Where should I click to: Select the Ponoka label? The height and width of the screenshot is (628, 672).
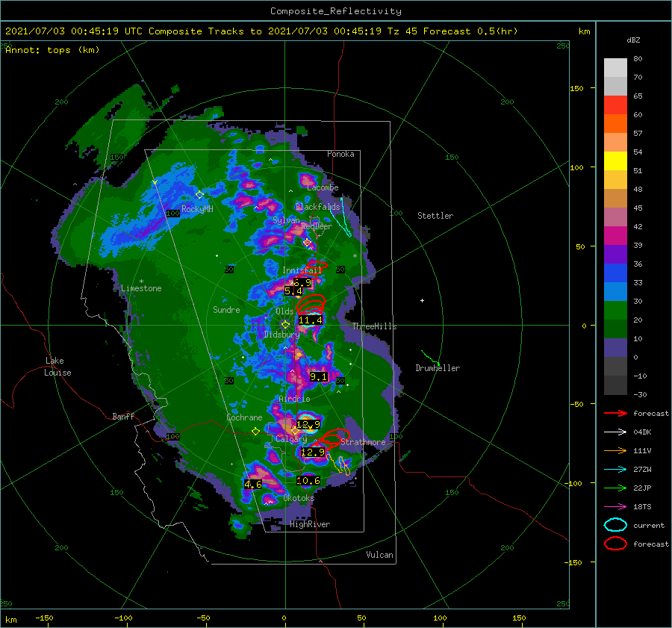[340, 154]
